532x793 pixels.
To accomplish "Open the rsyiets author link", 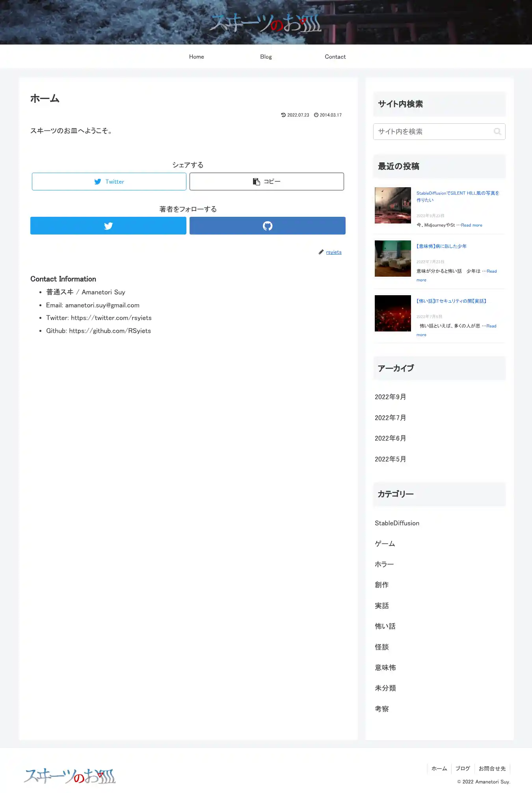I will (334, 252).
